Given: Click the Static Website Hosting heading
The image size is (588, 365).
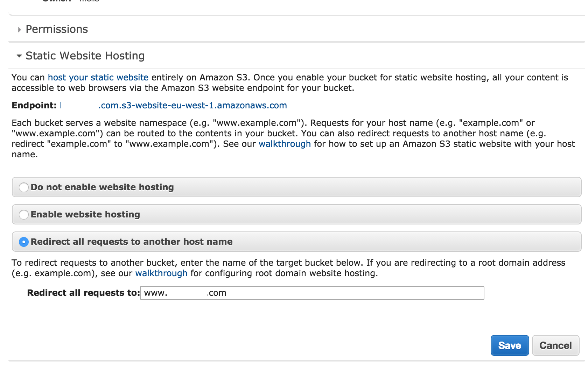Looking at the screenshot, I should pyautogui.click(x=85, y=56).
